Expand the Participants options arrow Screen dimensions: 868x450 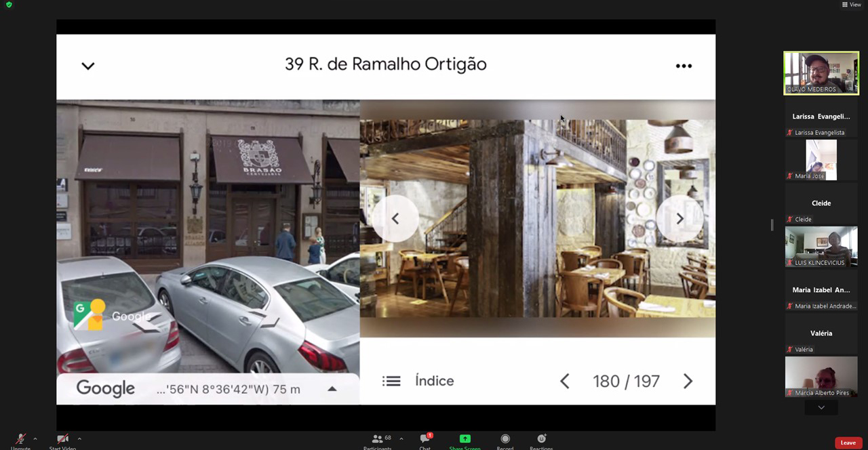[x=401, y=438]
